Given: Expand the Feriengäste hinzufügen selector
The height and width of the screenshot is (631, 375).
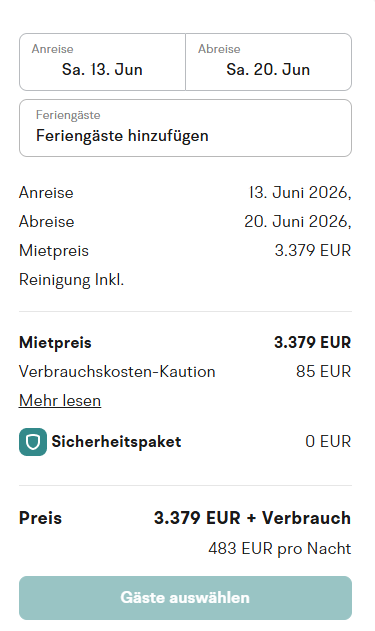Looking at the screenshot, I should point(185,128).
